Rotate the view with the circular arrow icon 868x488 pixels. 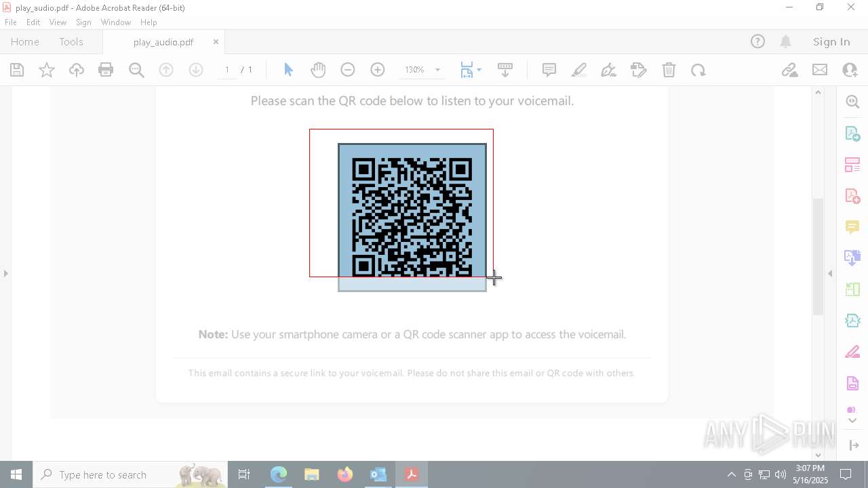tap(698, 70)
